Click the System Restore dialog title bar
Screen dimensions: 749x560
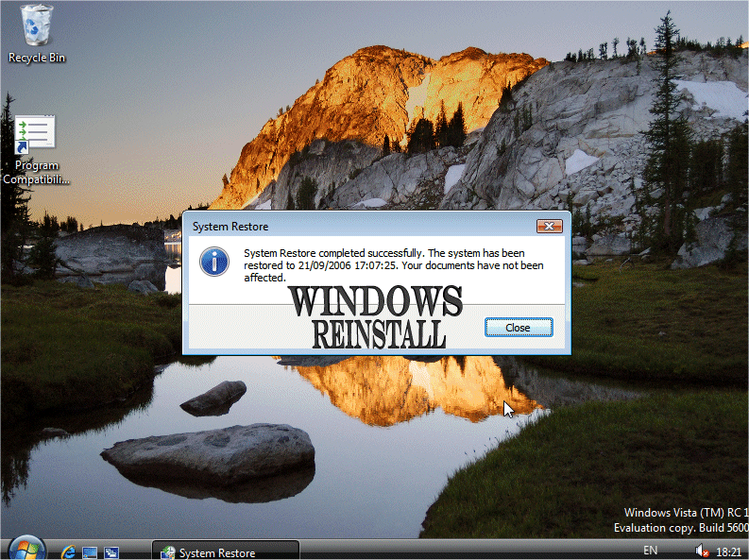pyautogui.click(x=359, y=227)
